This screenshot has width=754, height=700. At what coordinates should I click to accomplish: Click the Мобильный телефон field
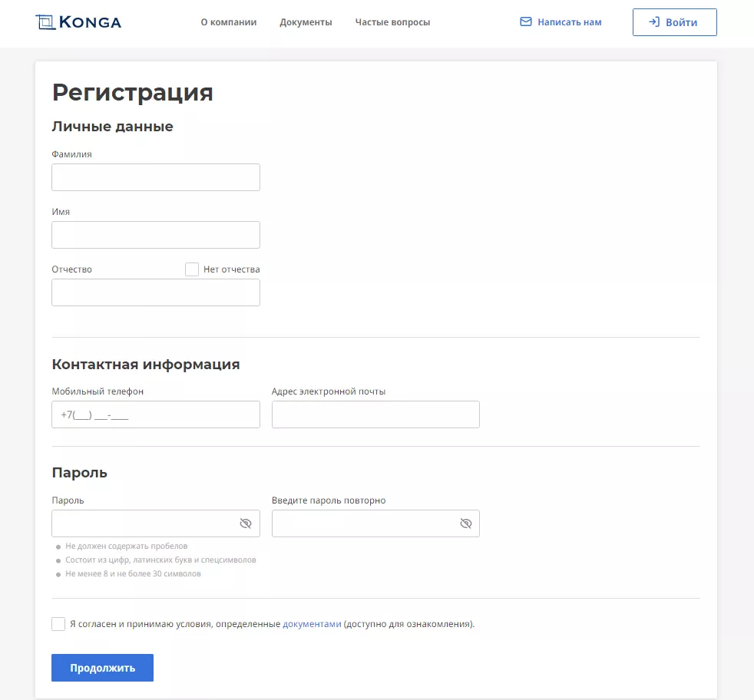(x=156, y=414)
